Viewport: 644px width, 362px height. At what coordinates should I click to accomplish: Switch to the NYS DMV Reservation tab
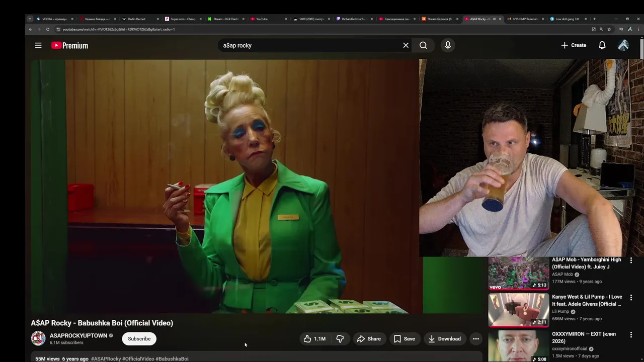tap(525, 19)
